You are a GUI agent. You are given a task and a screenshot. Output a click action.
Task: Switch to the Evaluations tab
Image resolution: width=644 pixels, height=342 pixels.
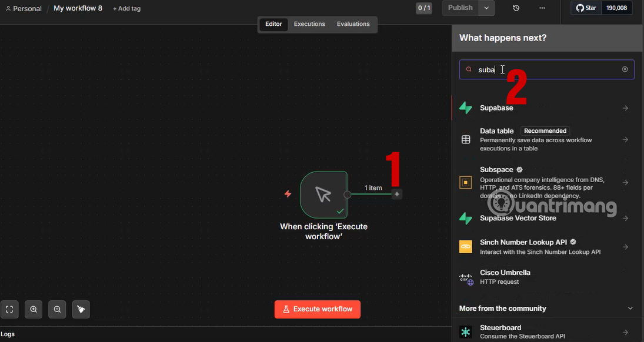pos(353,24)
